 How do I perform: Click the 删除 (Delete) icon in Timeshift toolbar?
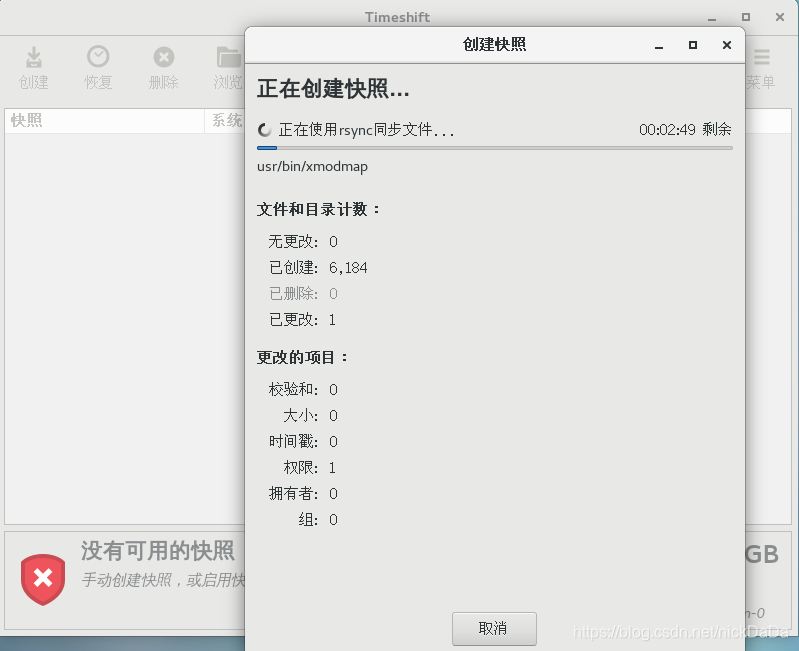click(164, 57)
